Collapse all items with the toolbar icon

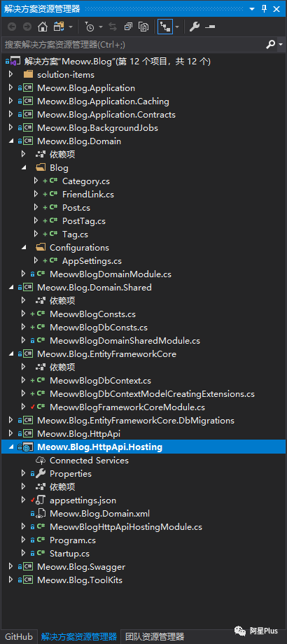coord(128,27)
